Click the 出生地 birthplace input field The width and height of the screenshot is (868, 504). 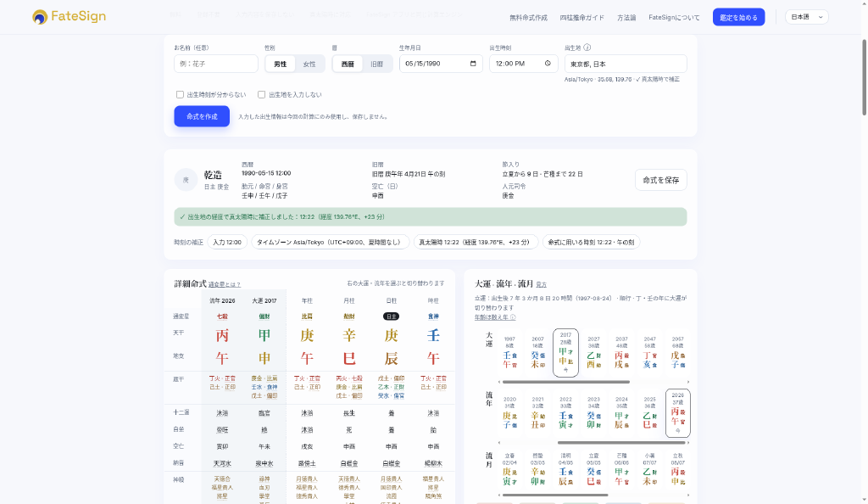(x=626, y=64)
